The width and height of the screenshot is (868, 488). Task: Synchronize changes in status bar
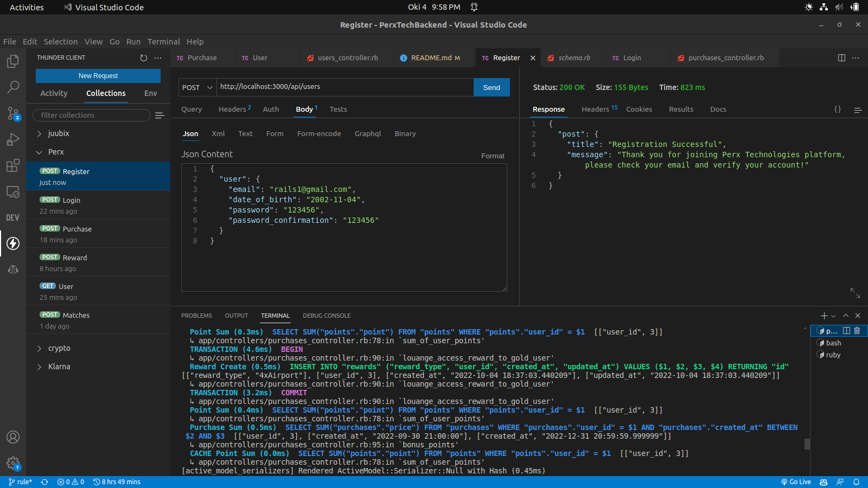(x=44, y=481)
